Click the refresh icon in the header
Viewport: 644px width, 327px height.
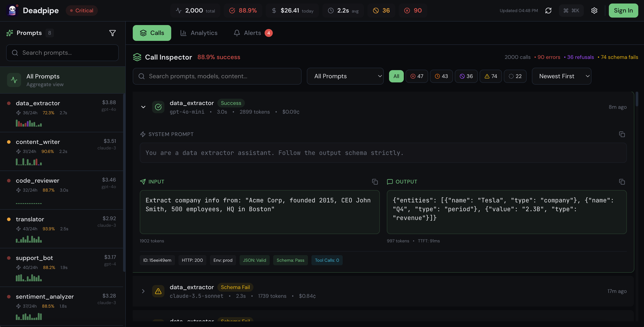pyautogui.click(x=548, y=11)
